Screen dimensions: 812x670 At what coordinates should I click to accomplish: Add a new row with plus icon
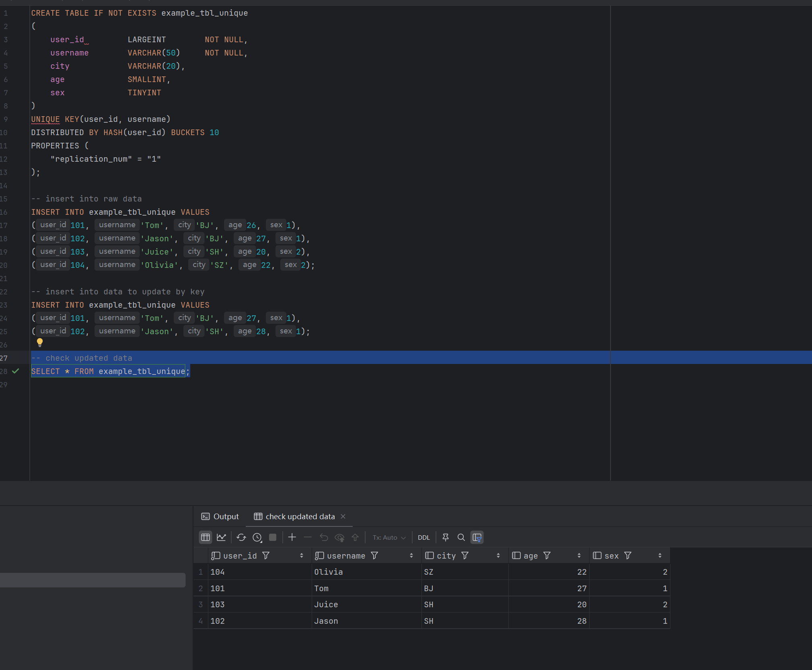292,537
